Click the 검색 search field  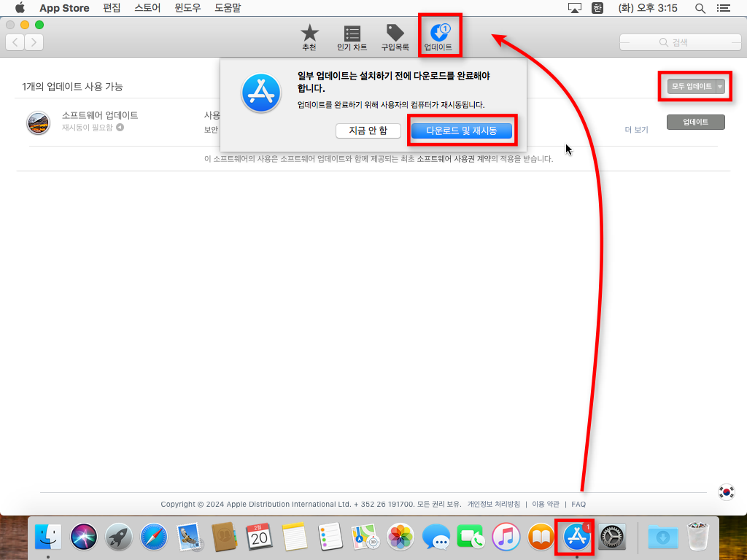[680, 42]
